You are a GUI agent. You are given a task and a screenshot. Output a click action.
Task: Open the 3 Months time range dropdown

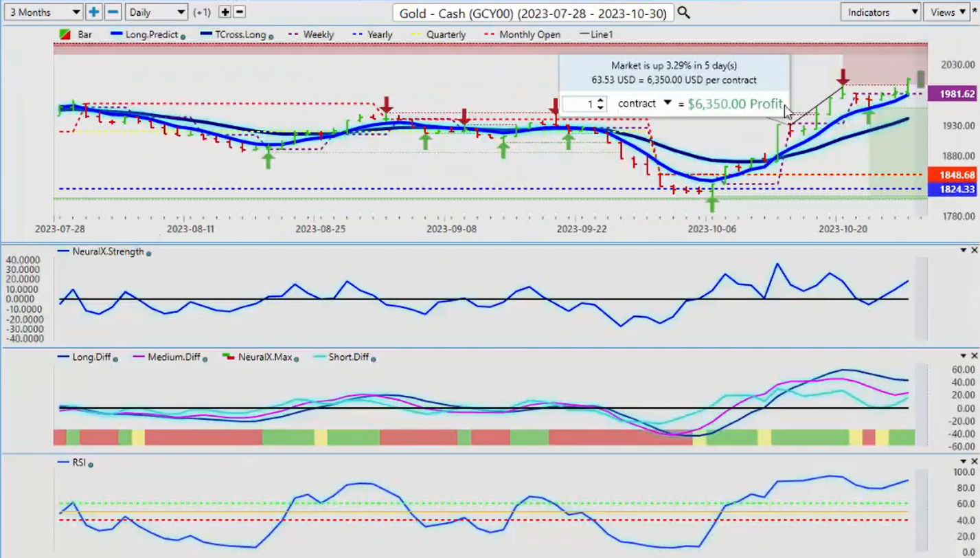[43, 12]
